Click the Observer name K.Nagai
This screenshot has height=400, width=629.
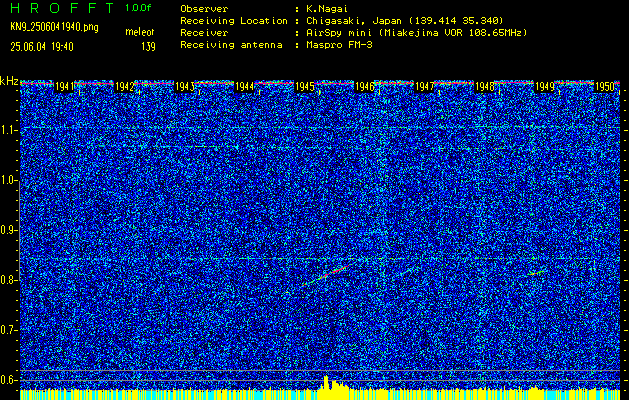[x=327, y=9]
